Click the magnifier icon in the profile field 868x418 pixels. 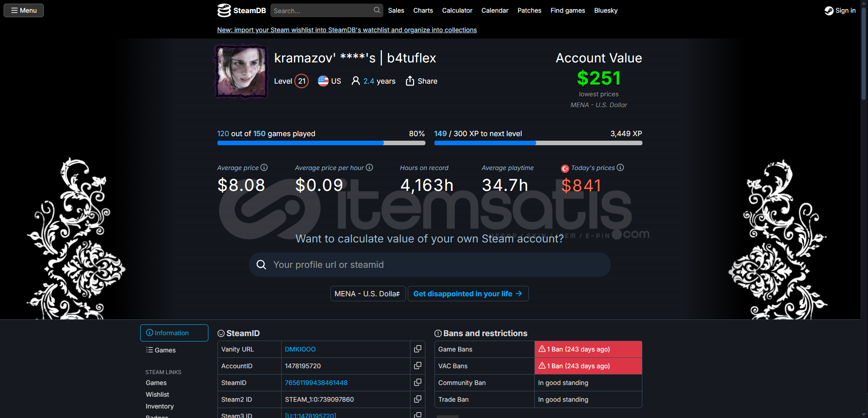261,265
